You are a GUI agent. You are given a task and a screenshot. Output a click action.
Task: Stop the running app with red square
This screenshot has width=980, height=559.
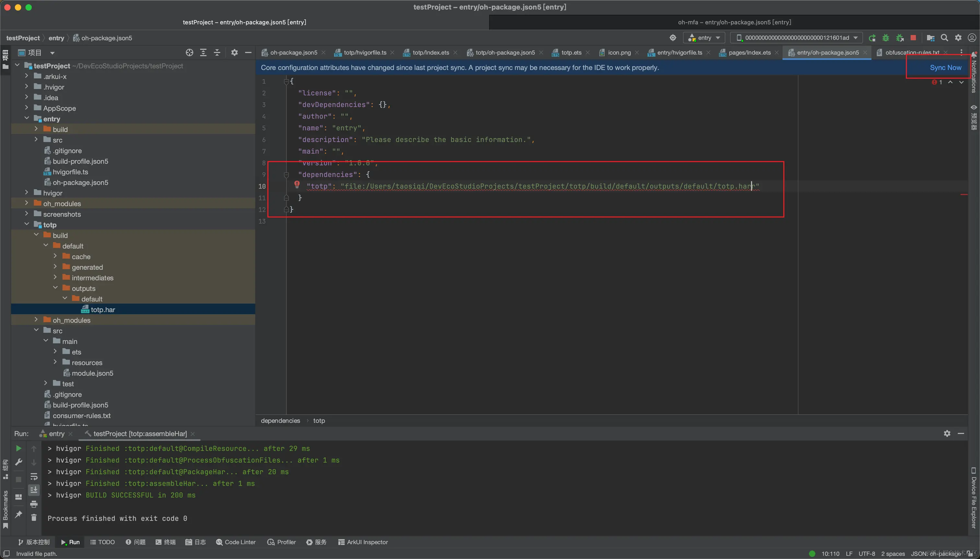[x=913, y=38]
